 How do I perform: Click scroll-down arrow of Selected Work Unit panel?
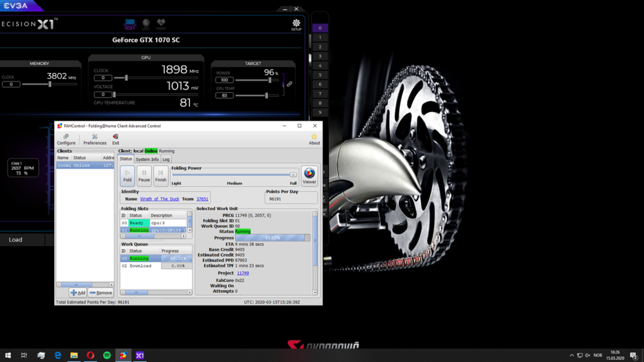(x=315, y=292)
